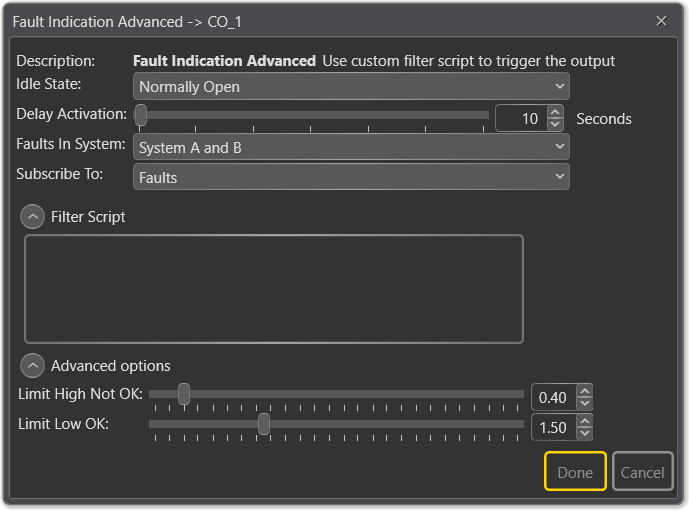Open the Subscribe To dropdown
689x511 pixels.
coord(351,177)
